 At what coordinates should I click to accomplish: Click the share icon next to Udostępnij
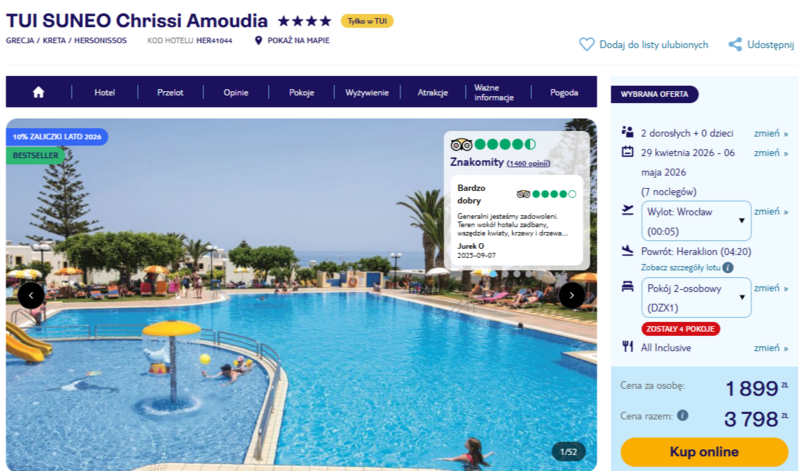click(735, 44)
